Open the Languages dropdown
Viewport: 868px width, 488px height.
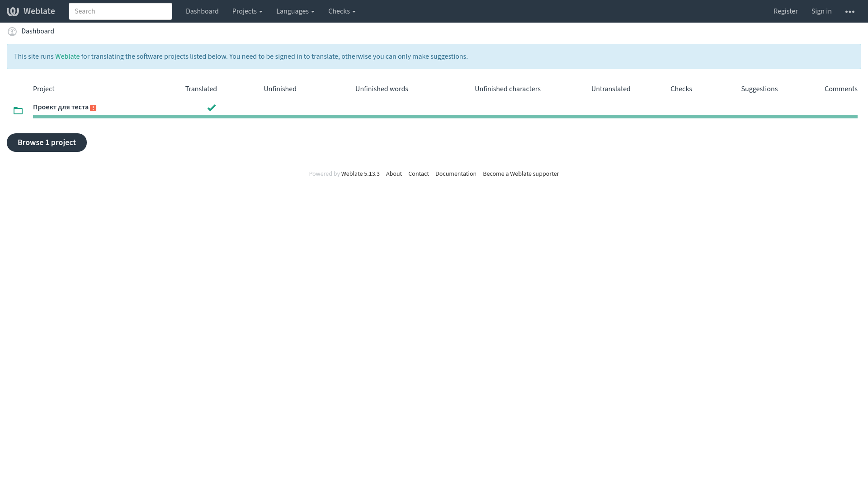(x=295, y=11)
